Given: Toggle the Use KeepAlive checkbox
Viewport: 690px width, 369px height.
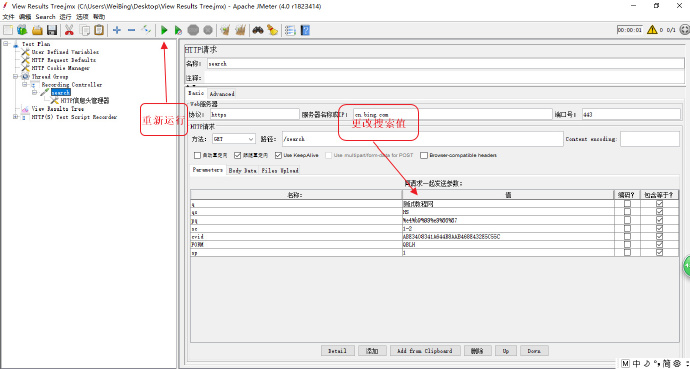Looking at the screenshot, I should point(278,155).
